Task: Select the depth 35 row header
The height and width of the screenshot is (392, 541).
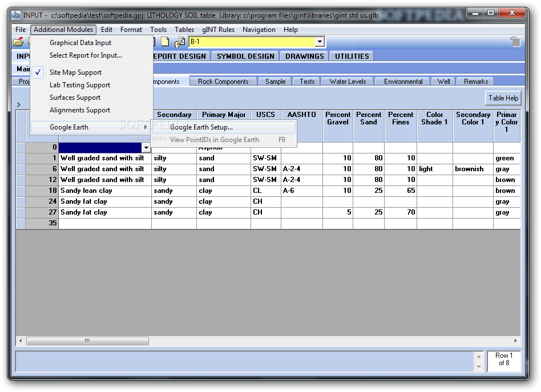Action: (42, 223)
